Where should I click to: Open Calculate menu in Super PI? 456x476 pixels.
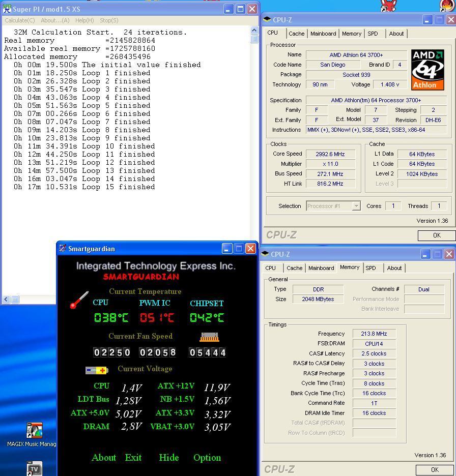[x=20, y=20]
